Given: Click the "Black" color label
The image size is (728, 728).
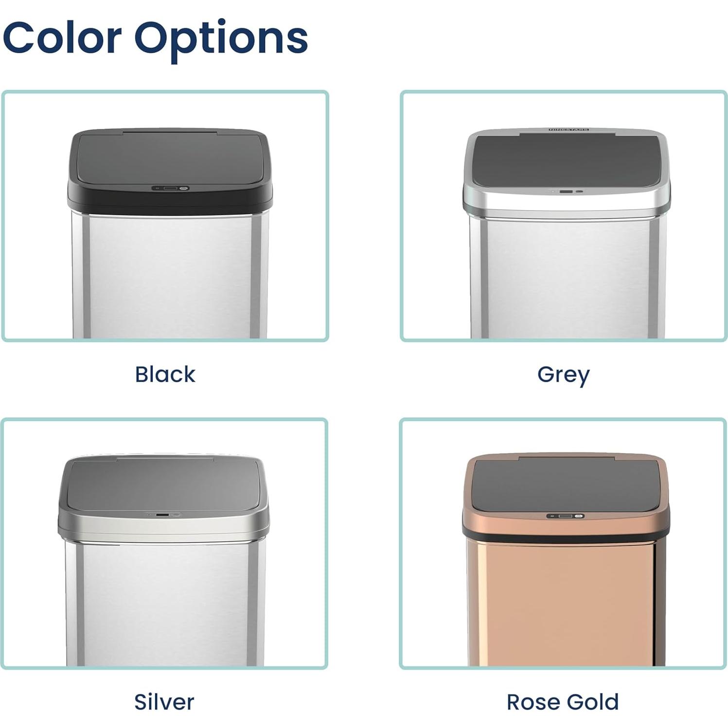Looking at the screenshot, I should (165, 374).
